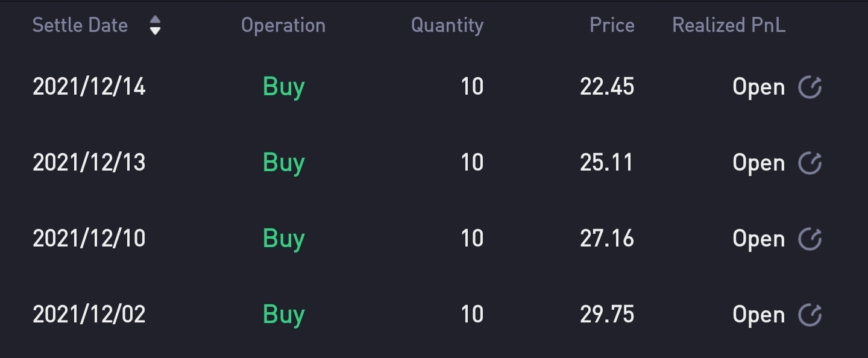868x358 pixels.
Task: Click the Quantity column header
Action: pos(447,25)
